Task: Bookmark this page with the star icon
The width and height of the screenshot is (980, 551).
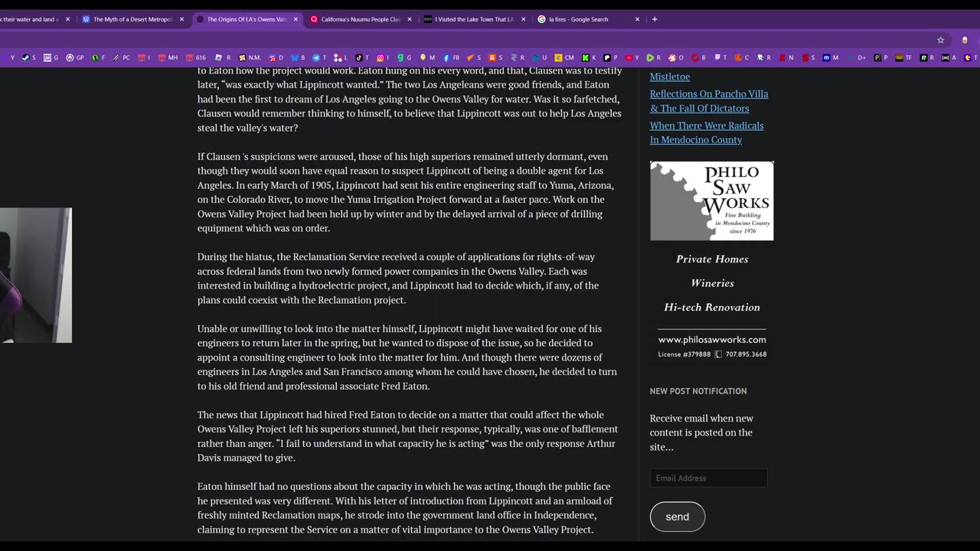Action: 940,40
